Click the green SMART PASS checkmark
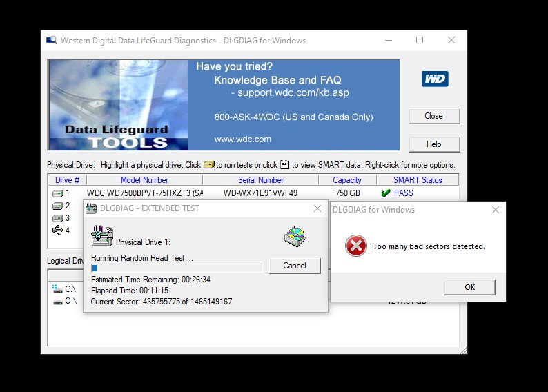Viewport: 548px width, 392px height. click(386, 193)
